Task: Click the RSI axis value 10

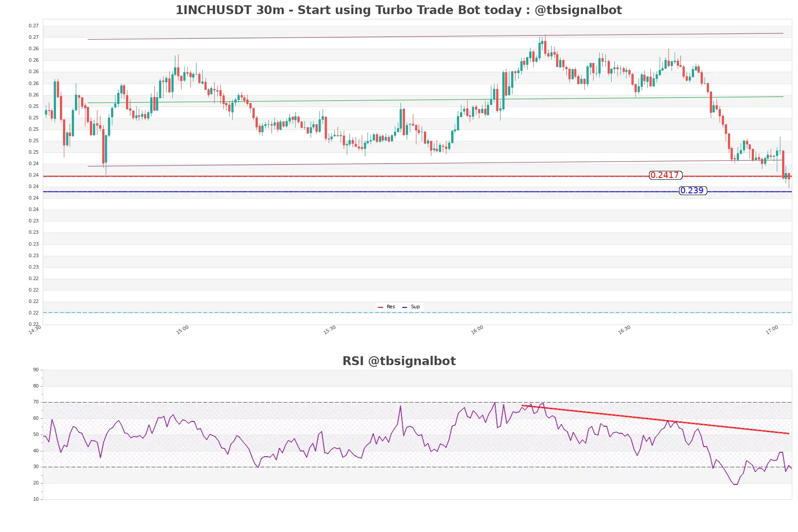Action: (x=36, y=499)
